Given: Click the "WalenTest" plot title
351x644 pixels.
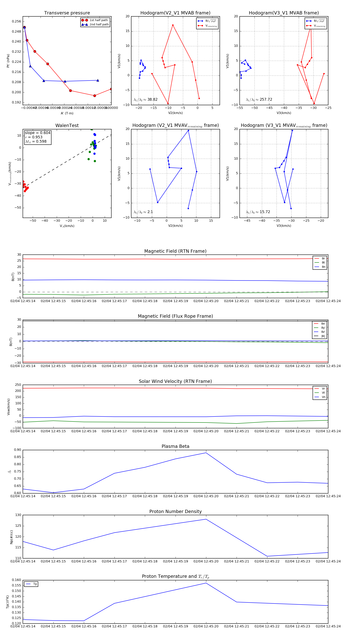Looking at the screenshot, I should tap(67, 125).
